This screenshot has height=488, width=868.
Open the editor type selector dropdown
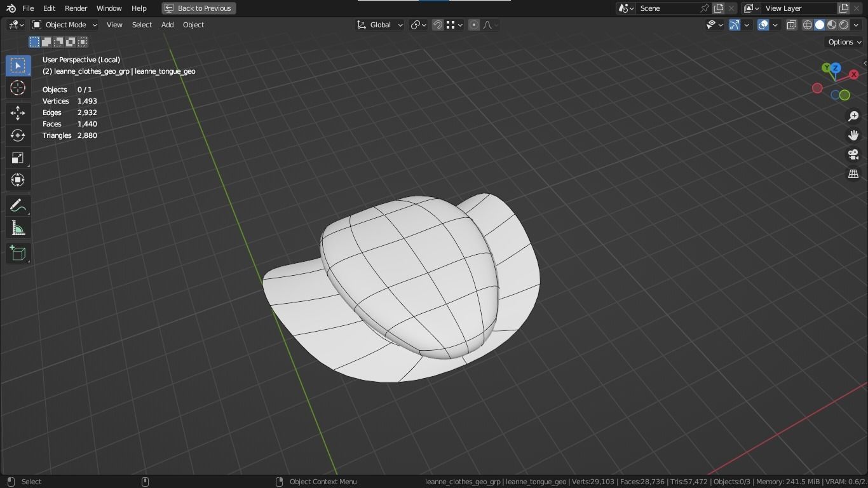pos(16,25)
